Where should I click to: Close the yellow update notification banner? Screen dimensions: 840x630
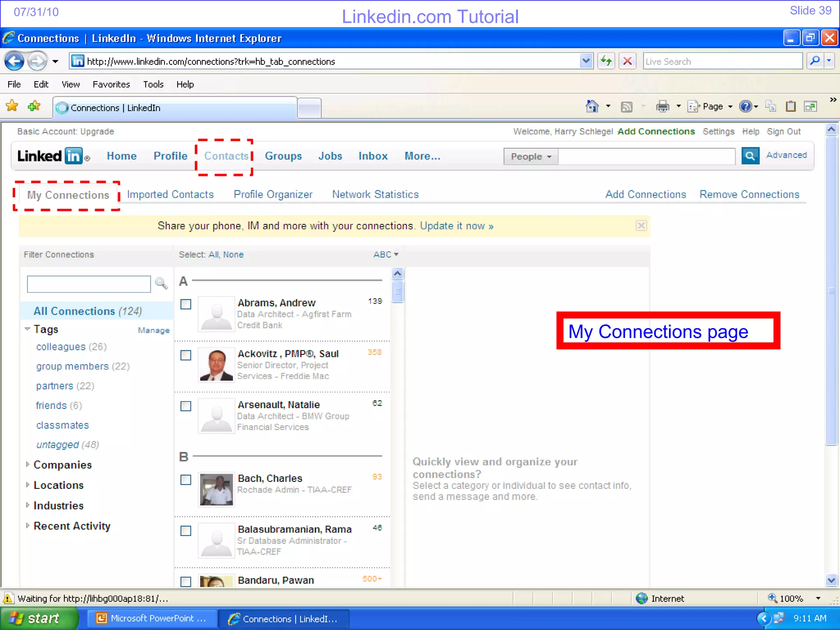click(641, 226)
